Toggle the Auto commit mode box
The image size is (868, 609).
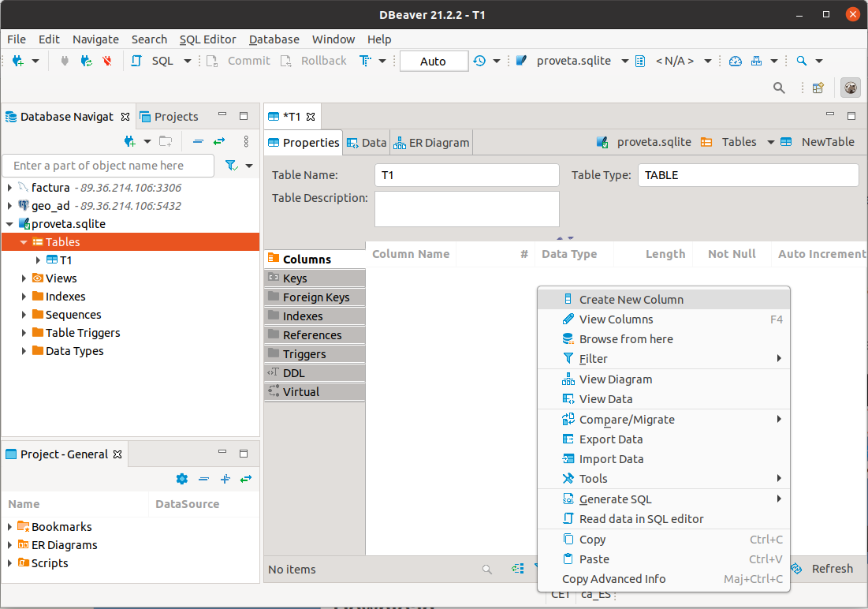point(433,61)
